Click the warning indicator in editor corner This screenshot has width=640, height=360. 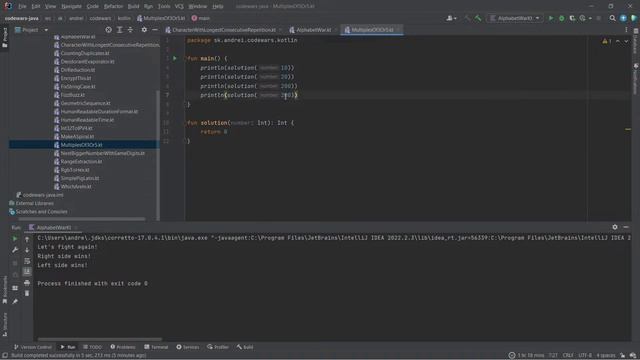pyautogui.click(x=607, y=41)
